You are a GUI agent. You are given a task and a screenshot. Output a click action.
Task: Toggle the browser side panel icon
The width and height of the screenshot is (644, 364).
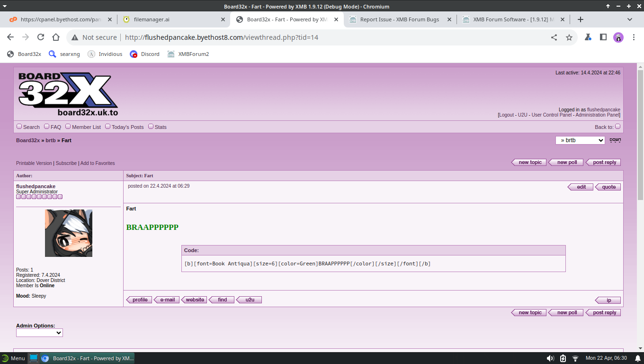[x=603, y=37]
